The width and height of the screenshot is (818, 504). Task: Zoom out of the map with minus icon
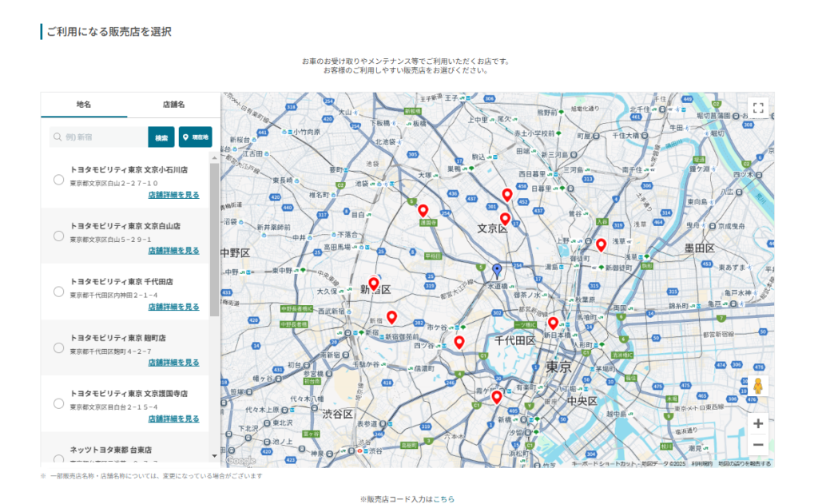click(x=758, y=445)
